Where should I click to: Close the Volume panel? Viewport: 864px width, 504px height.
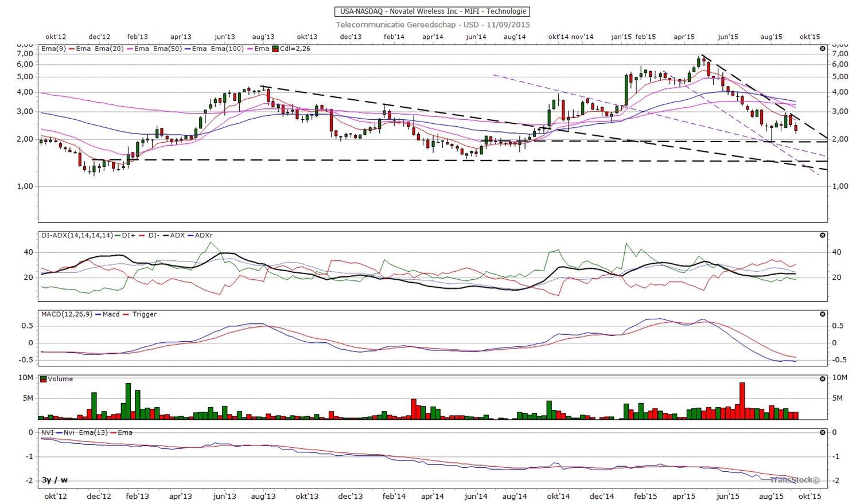click(822, 379)
